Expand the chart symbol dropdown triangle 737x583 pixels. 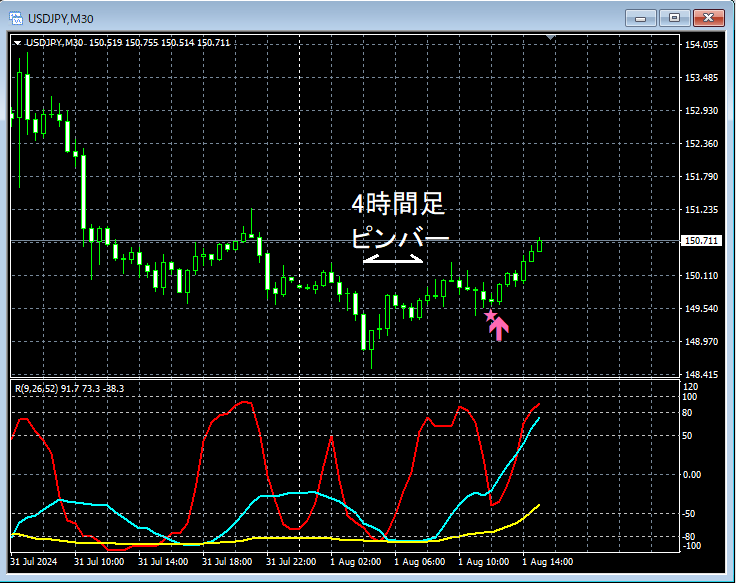[17, 43]
